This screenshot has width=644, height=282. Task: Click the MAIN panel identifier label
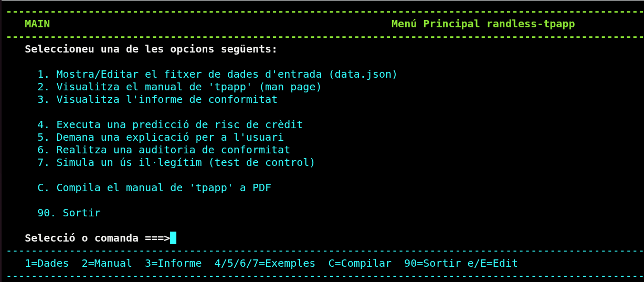[37, 24]
